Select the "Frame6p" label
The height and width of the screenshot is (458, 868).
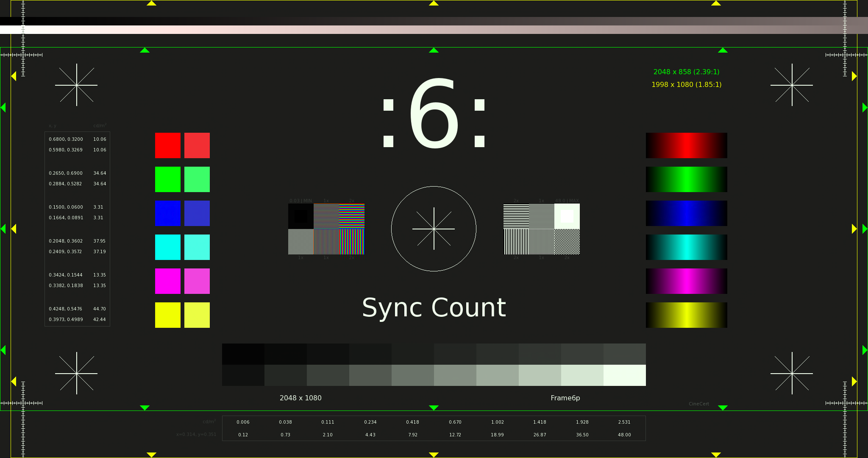(x=565, y=398)
